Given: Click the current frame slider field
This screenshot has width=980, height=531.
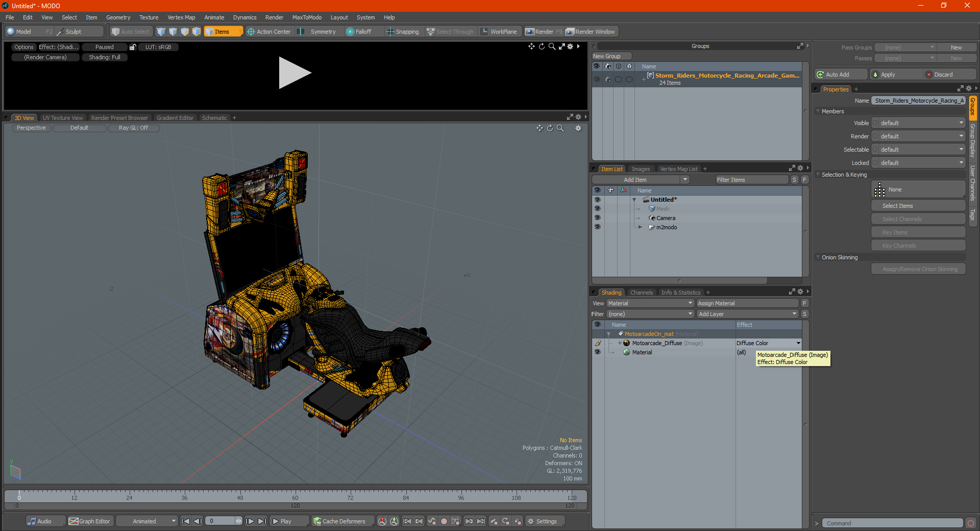Looking at the screenshot, I should (224, 521).
